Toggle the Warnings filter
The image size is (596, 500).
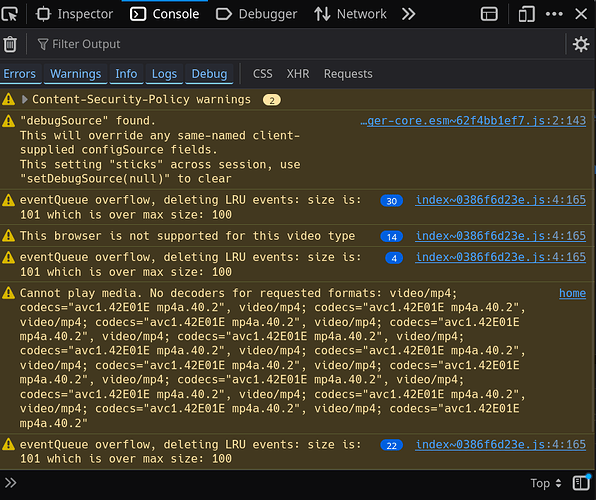(76, 74)
